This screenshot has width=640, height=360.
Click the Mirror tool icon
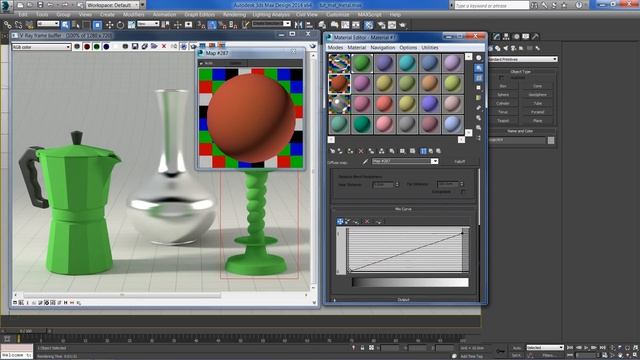(x=298, y=24)
